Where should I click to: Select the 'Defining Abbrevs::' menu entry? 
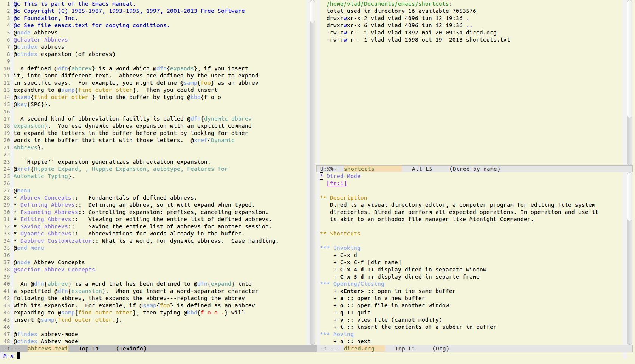tap(51, 205)
